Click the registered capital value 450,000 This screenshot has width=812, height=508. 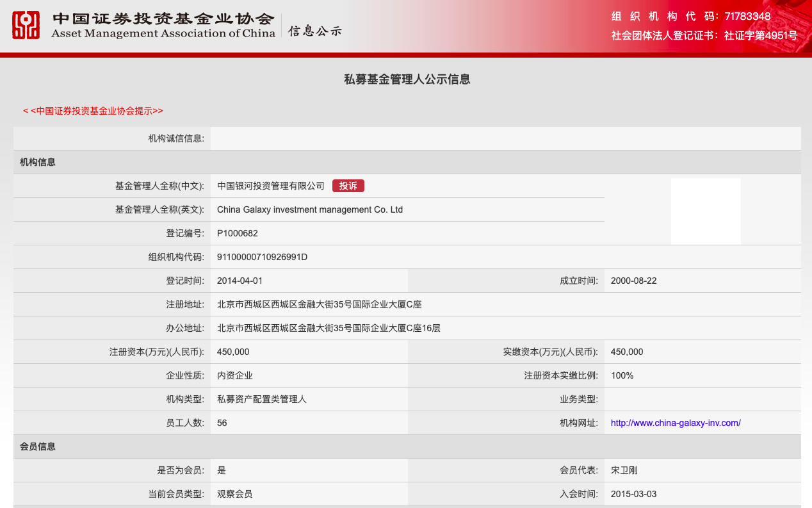coord(233,352)
